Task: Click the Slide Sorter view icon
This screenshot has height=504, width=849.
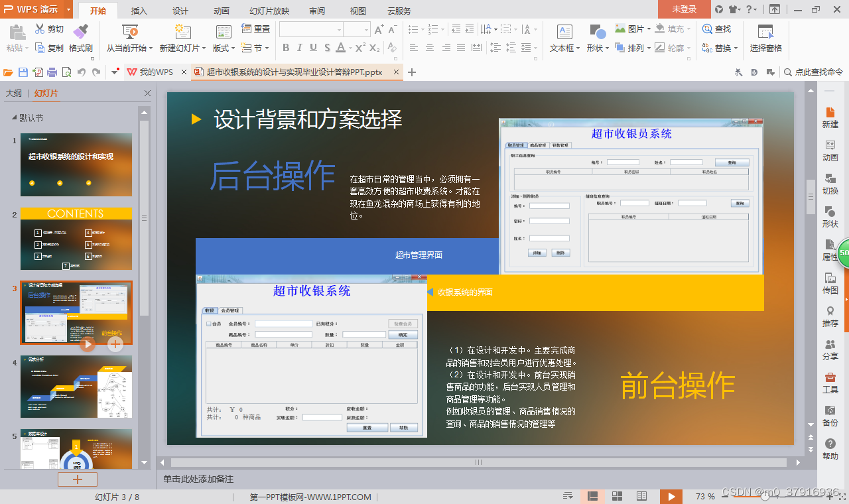Action: click(617, 496)
